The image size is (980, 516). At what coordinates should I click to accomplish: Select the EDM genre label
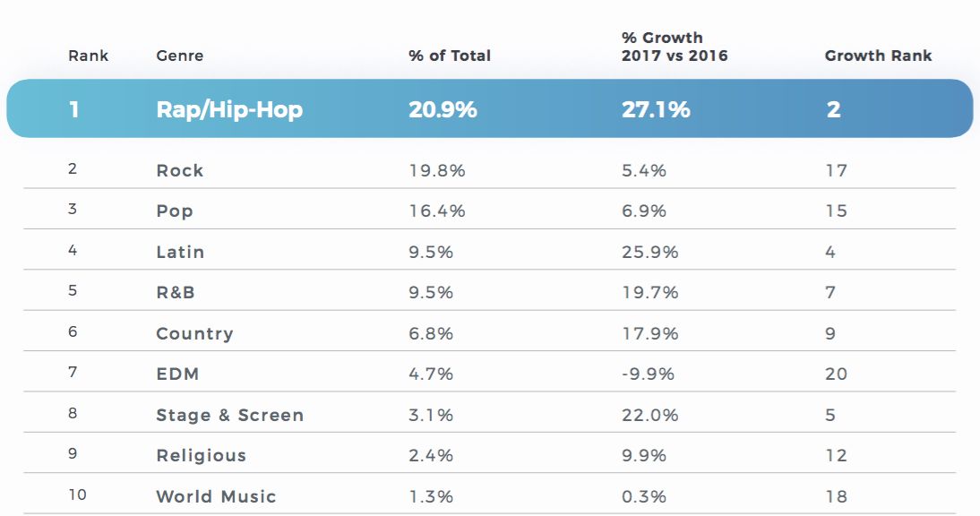[176, 374]
